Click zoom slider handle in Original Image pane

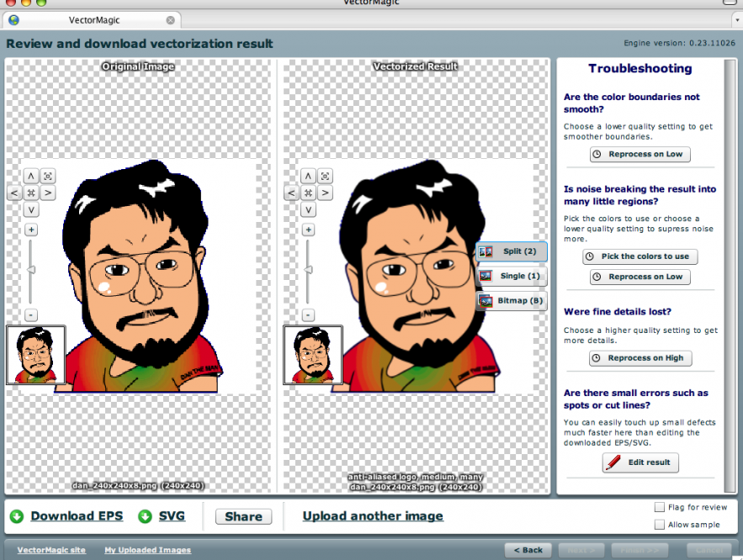pos(31,270)
